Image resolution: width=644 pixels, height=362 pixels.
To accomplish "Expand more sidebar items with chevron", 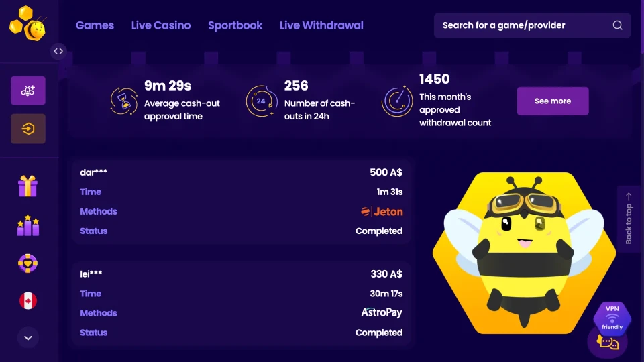I will [28, 338].
